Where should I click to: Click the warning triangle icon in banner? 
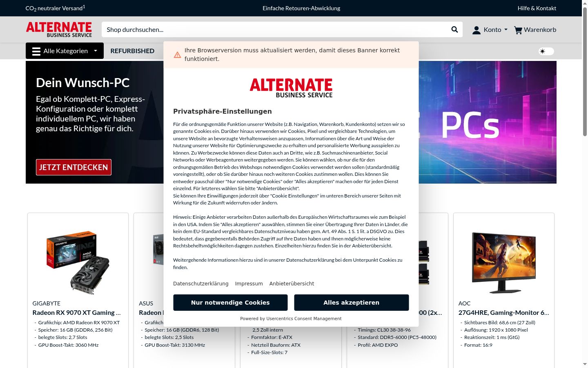[177, 55]
